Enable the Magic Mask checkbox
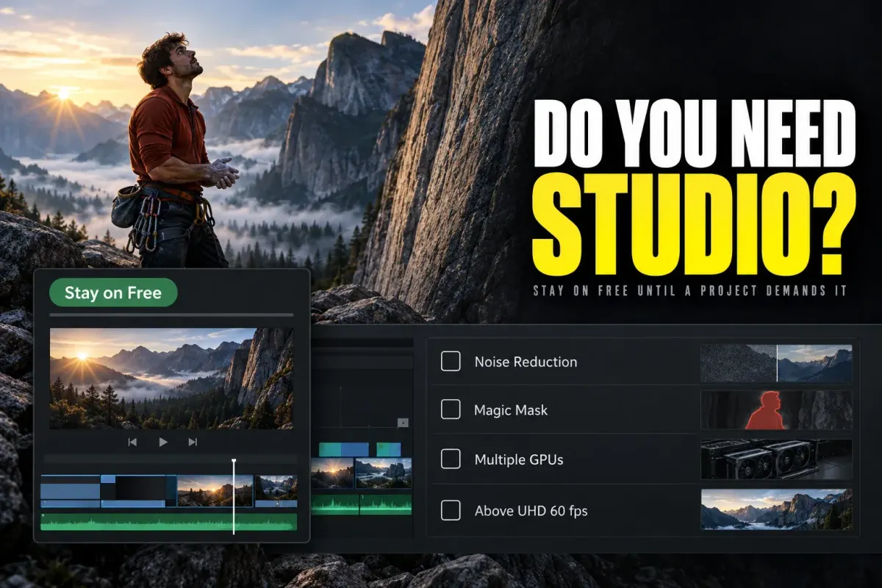882x588 pixels. 451,409
